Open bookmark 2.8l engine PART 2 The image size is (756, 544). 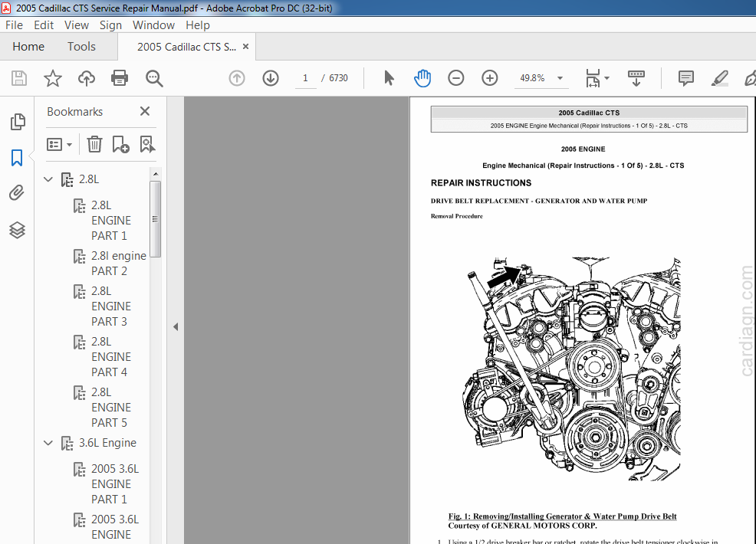[x=119, y=263]
